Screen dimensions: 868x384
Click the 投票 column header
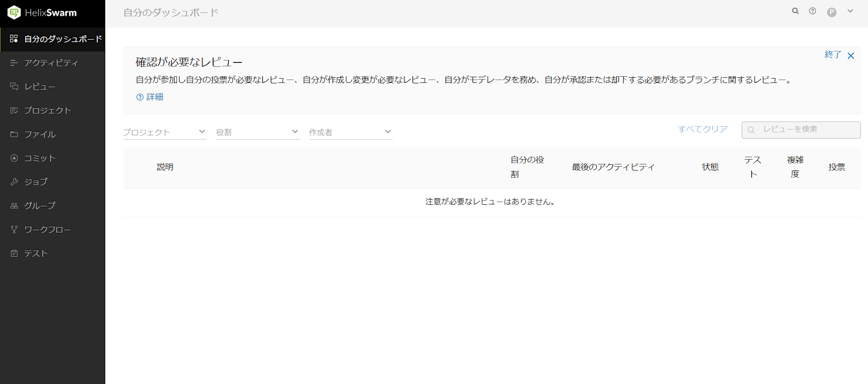837,167
